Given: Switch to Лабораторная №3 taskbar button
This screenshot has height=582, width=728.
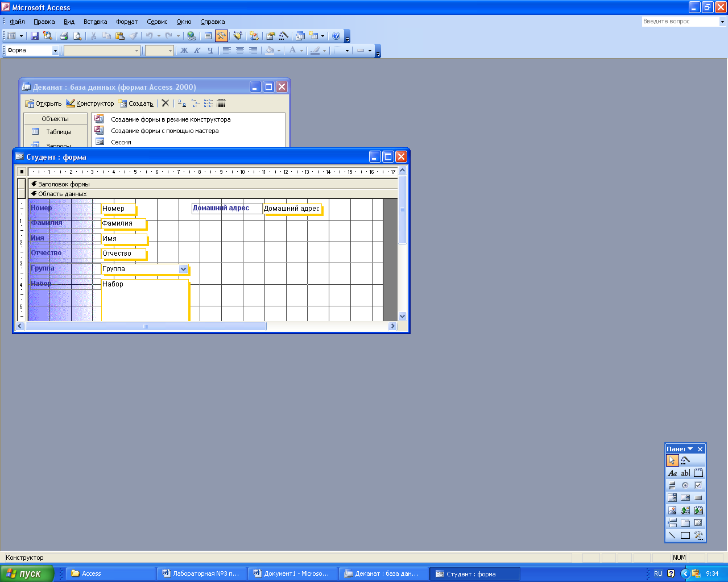Looking at the screenshot, I should [201, 573].
